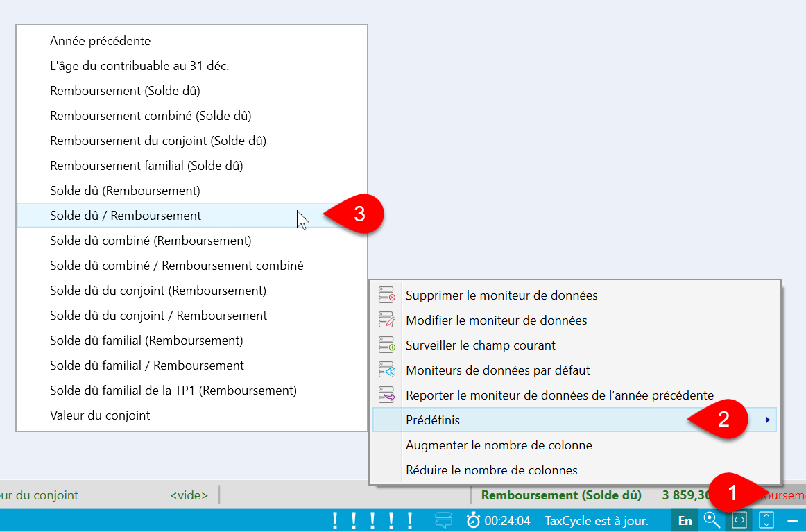Viewport: 806px width, 532px height.
Task: Pick Remboursement familial (Solde dû)
Action: [192, 166]
